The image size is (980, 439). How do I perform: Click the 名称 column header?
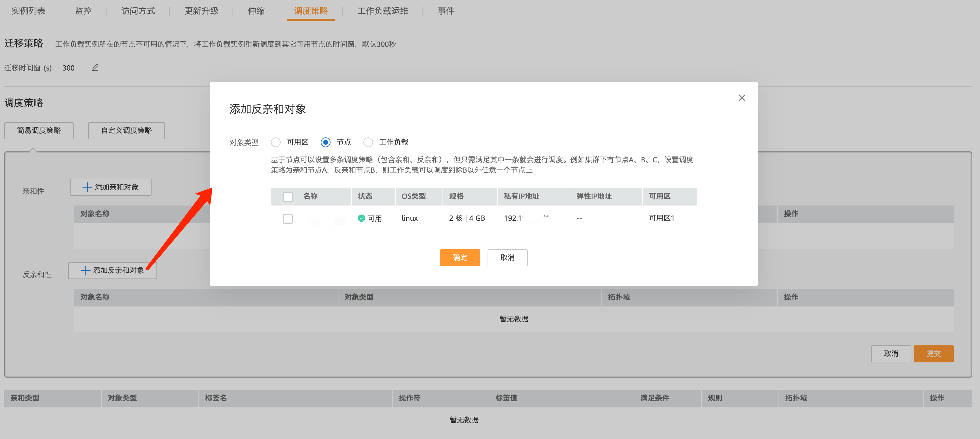coord(310,196)
